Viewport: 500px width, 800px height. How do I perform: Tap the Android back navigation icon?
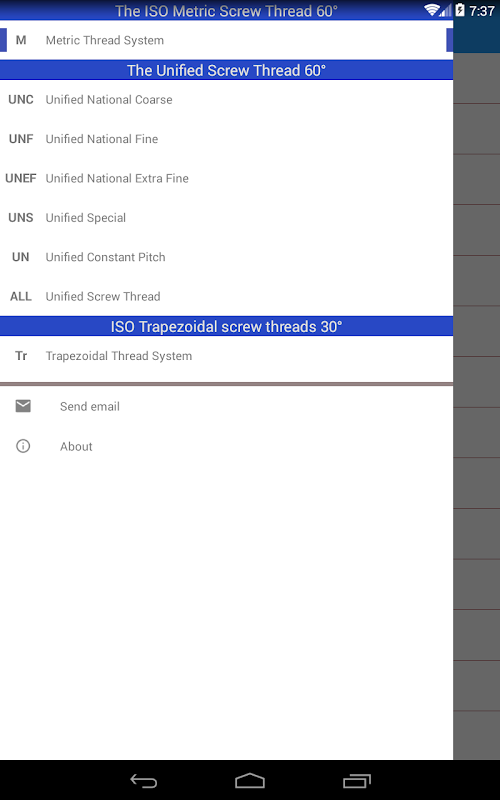point(144,780)
